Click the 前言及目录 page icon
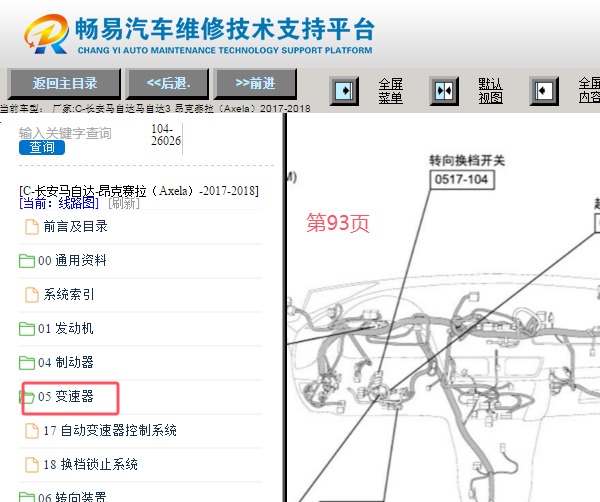The width and height of the screenshot is (600, 502). (32, 227)
